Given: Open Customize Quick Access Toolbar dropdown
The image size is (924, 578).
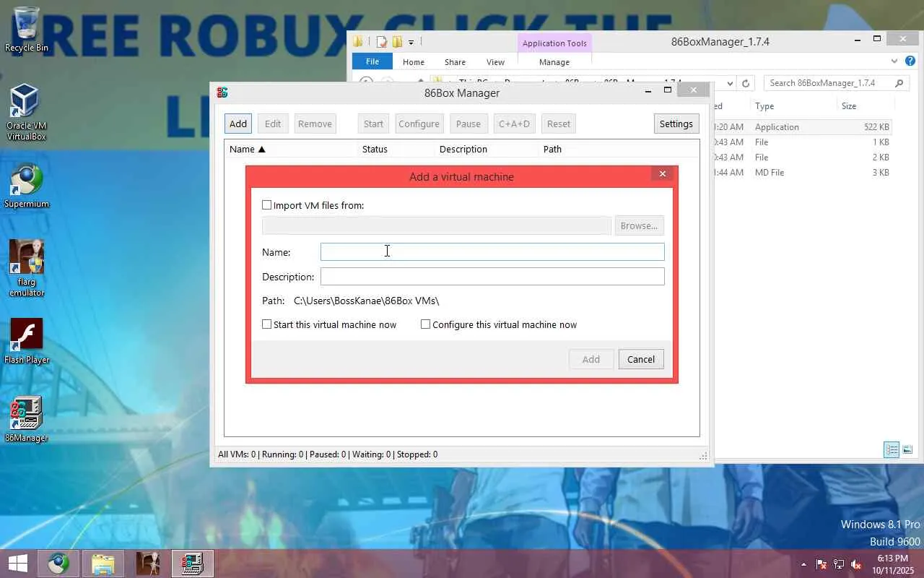Looking at the screenshot, I should 411,42.
